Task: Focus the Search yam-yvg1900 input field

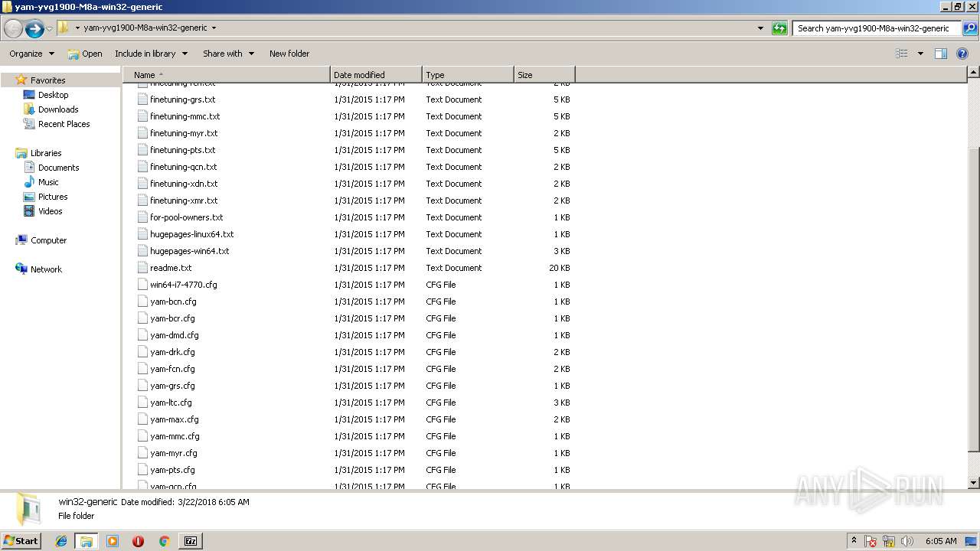Action: pyautogui.click(x=877, y=28)
